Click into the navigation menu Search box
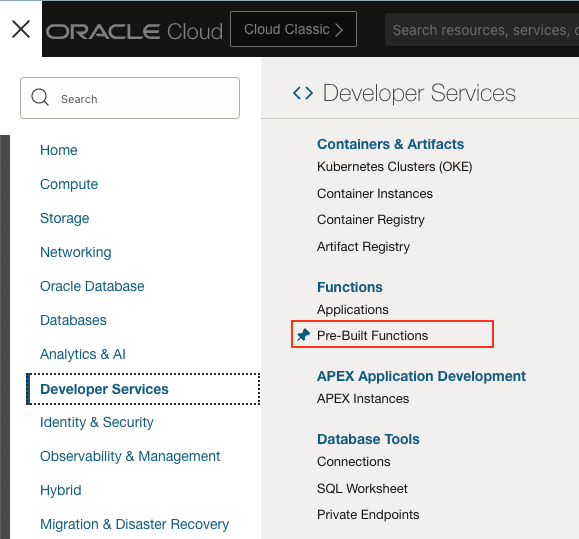Image resolution: width=579 pixels, height=539 pixels. pos(130,98)
